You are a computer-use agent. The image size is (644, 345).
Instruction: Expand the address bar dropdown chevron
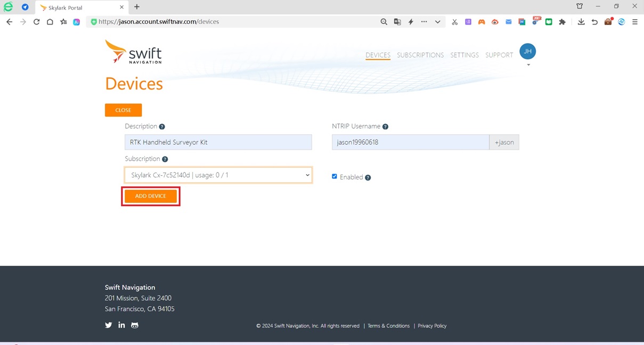437,22
